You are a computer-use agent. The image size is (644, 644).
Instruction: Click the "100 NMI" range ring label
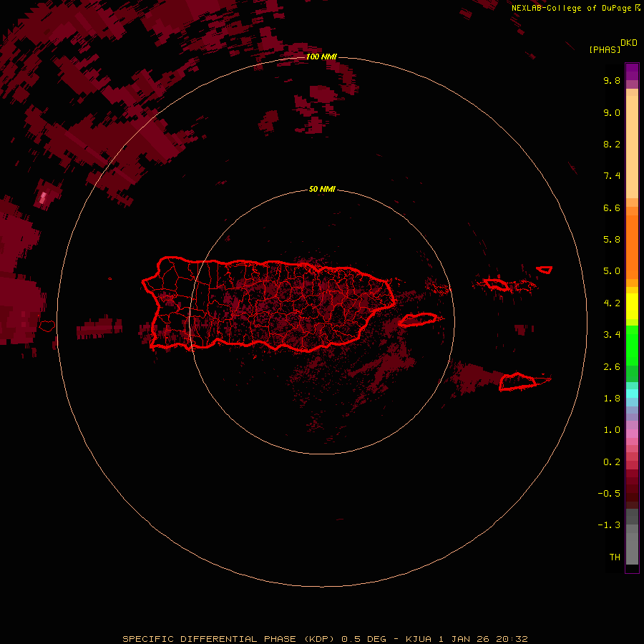click(x=321, y=57)
